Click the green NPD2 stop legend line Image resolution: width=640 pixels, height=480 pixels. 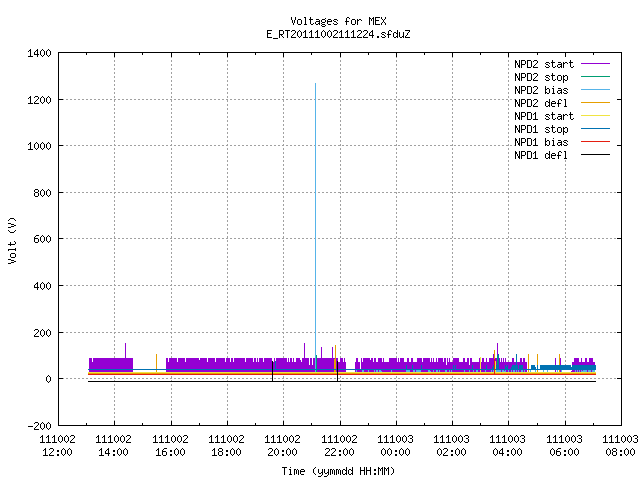595,77
